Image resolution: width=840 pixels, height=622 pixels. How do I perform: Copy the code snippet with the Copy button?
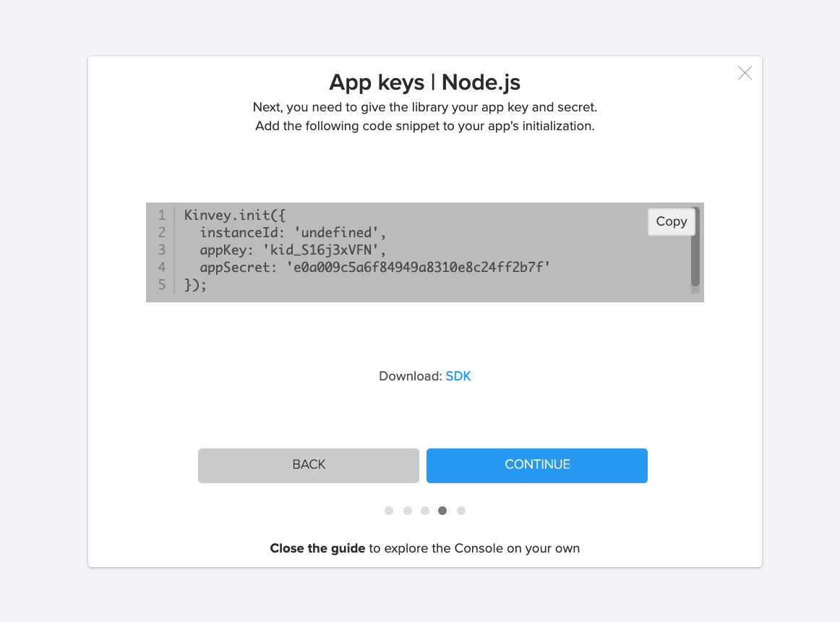(x=671, y=222)
